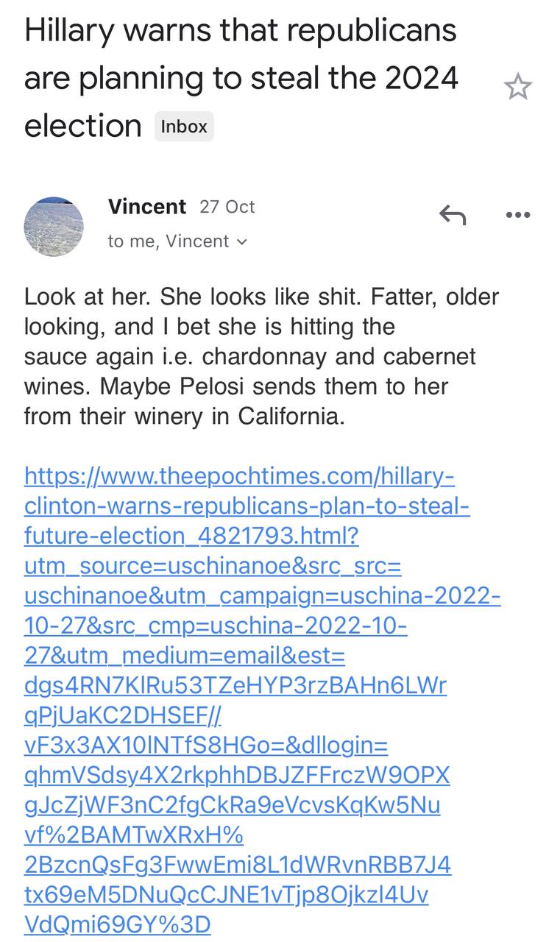Click the Inbox label tag

184,127
